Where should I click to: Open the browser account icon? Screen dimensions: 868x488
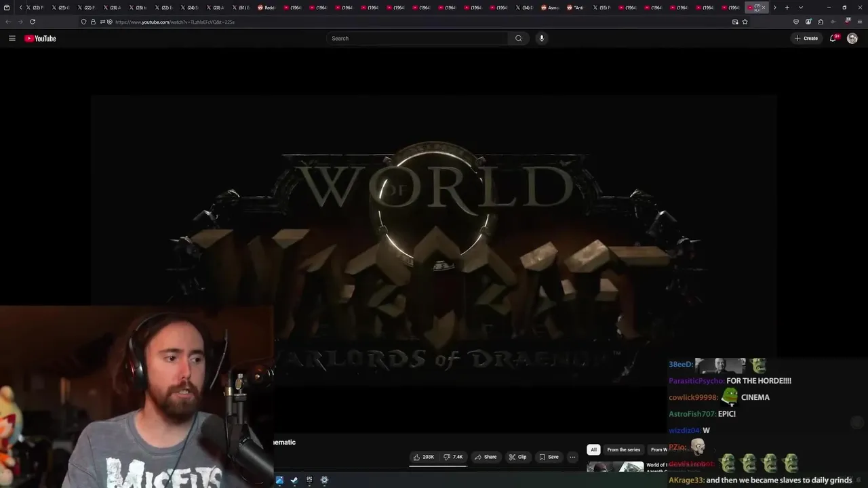pyautogui.click(x=808, y=22)
